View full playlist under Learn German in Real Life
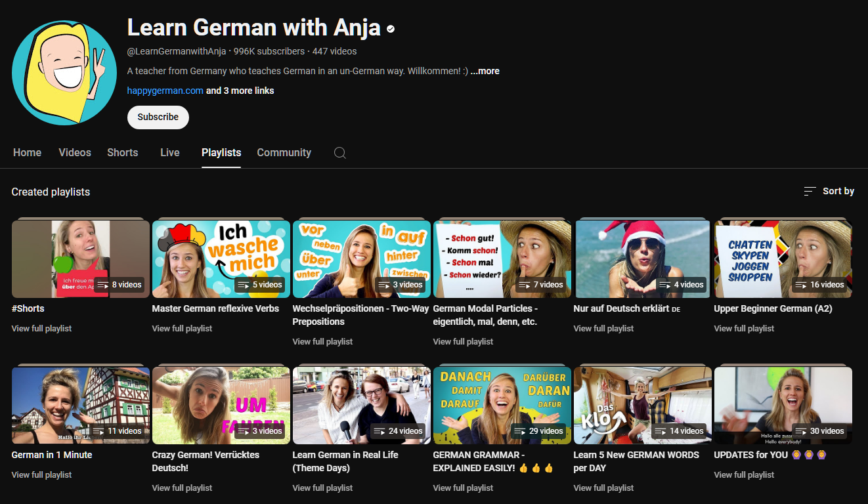 coord(322,488)
